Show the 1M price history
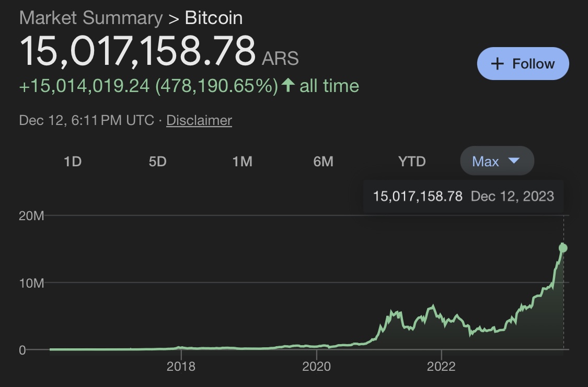The width and height of the screenshot is (588, 387). point(242,162)
